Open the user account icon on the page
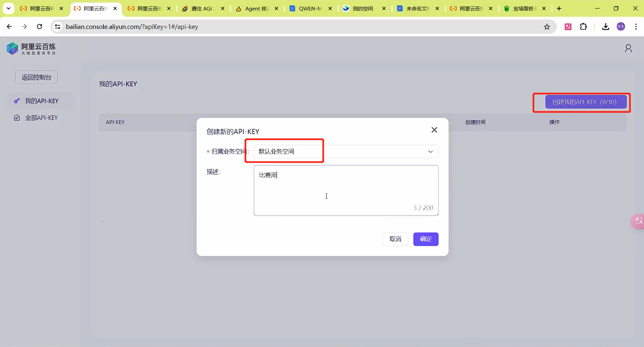The height and width of the screenshot is (347, 644). [629, 49]
